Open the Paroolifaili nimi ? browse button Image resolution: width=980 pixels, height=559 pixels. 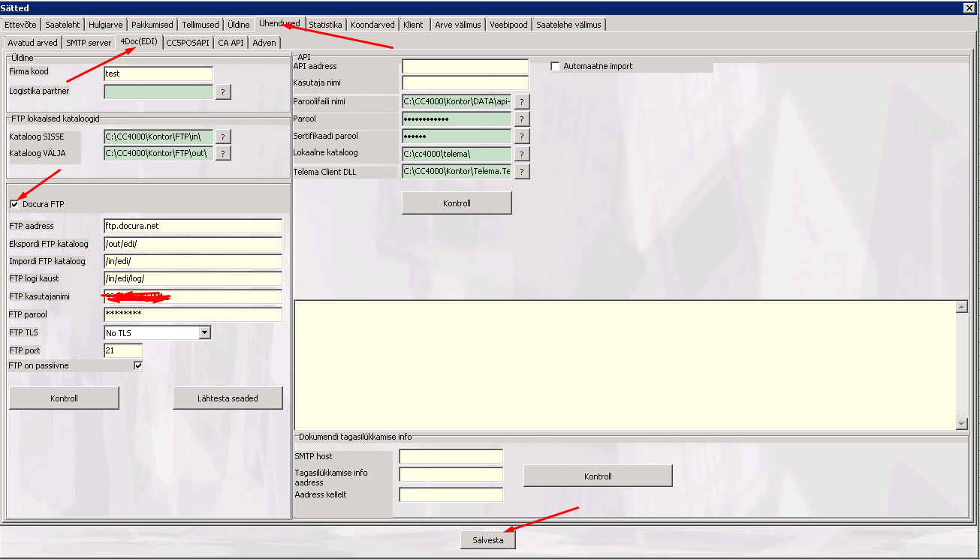pyautogui.click(x=521, y=101)
